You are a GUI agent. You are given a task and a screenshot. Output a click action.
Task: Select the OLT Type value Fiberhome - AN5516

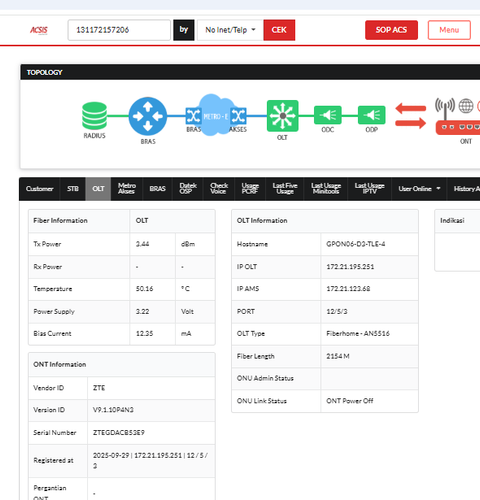click(x=358, y=333)
